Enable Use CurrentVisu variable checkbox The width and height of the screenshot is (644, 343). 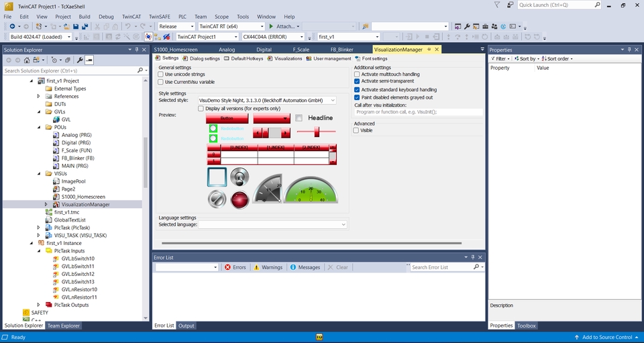(x=160, y=82)
